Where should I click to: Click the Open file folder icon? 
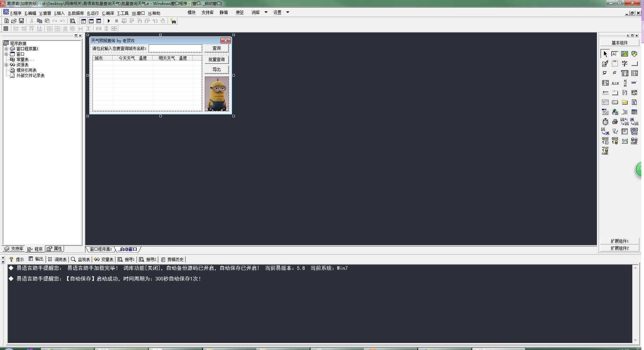(x=14, y=21)
